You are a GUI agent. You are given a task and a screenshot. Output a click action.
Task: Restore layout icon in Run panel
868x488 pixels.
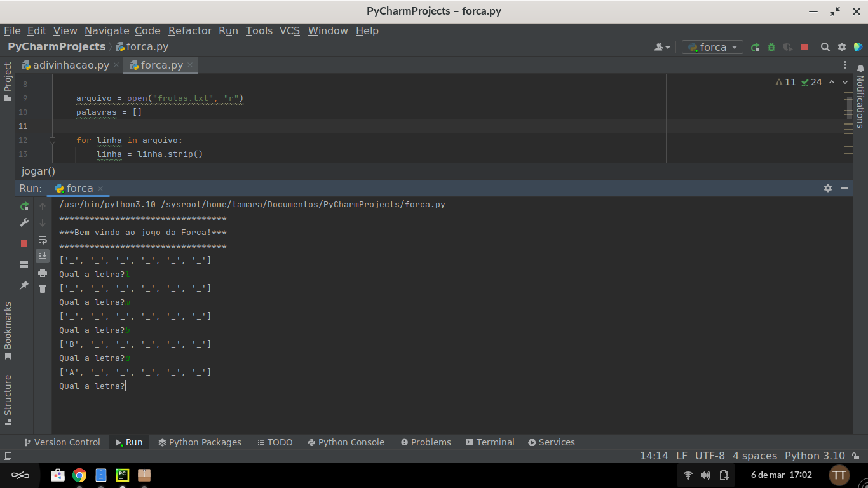(x=24, y=264)
